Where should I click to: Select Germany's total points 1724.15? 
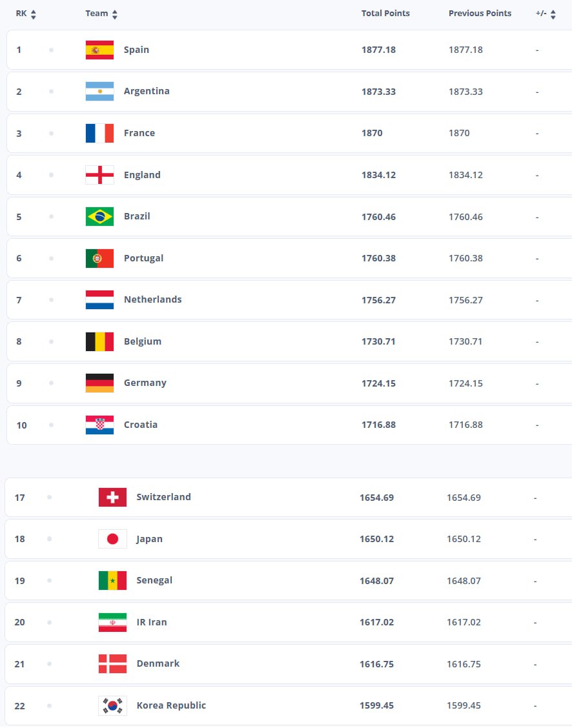(x=378, y=383)
